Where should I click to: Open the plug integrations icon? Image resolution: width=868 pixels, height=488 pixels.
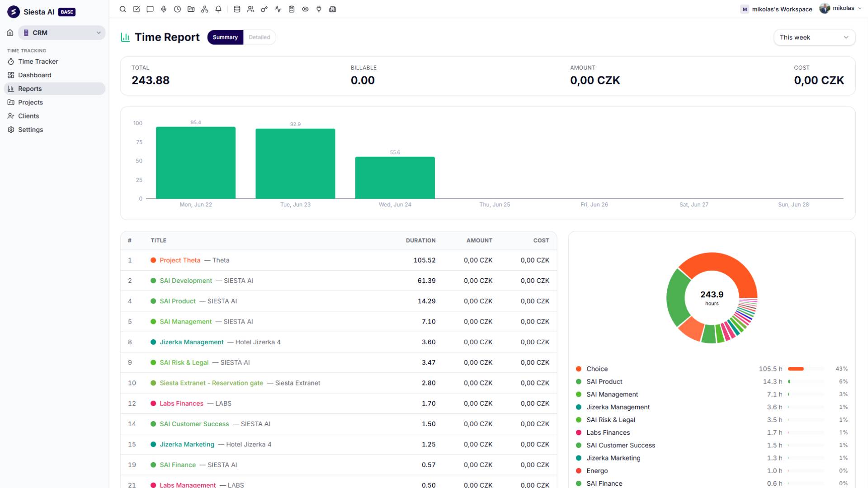point(319,9)
